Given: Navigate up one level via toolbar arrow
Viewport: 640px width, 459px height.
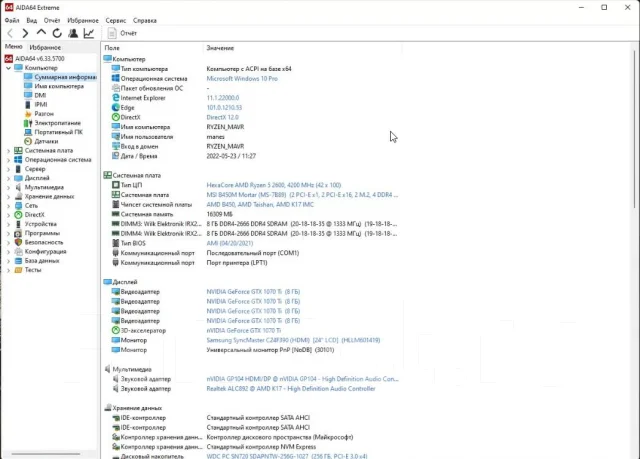Looking at the screenshot, I should [x=41, y=32].
